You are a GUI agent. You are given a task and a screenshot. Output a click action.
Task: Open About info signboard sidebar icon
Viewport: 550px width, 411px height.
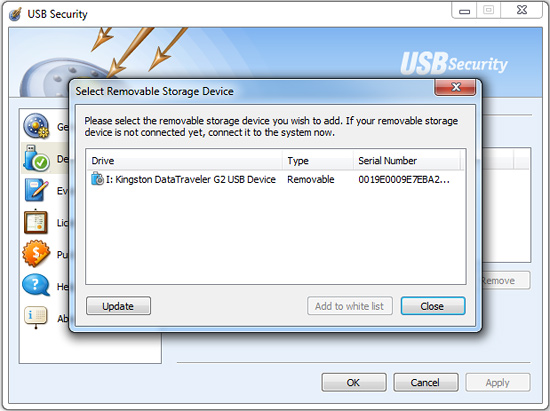point(36,317)
